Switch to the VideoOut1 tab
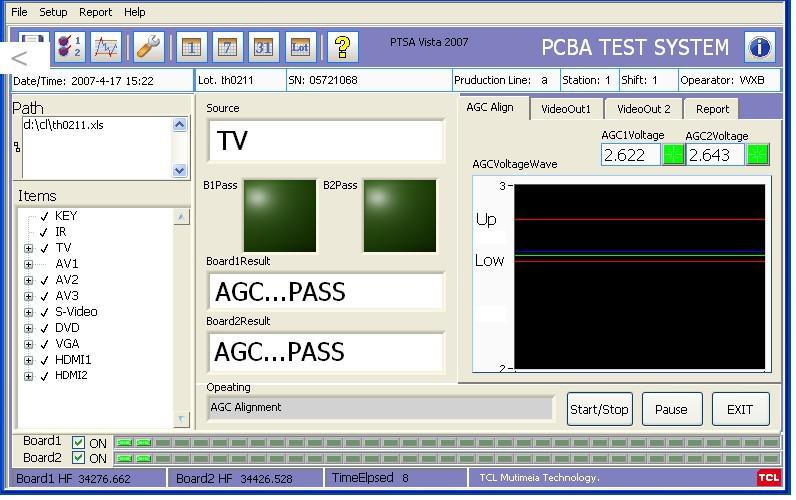The width and height of the screenshot is (796, 500). 566,109
